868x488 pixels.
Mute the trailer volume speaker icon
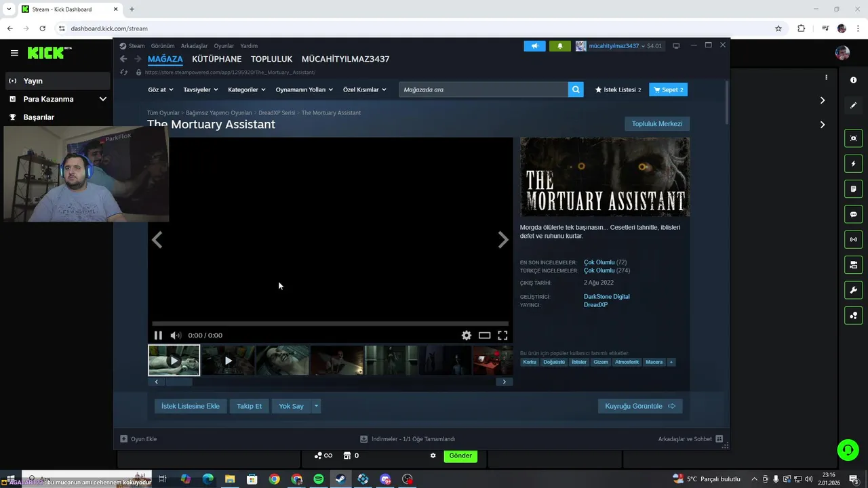[x=176, y=335]
